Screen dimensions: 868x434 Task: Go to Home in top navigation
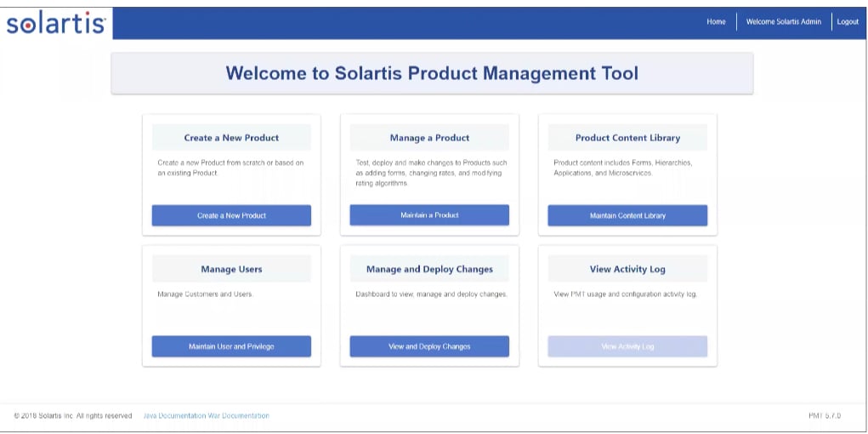716,22
